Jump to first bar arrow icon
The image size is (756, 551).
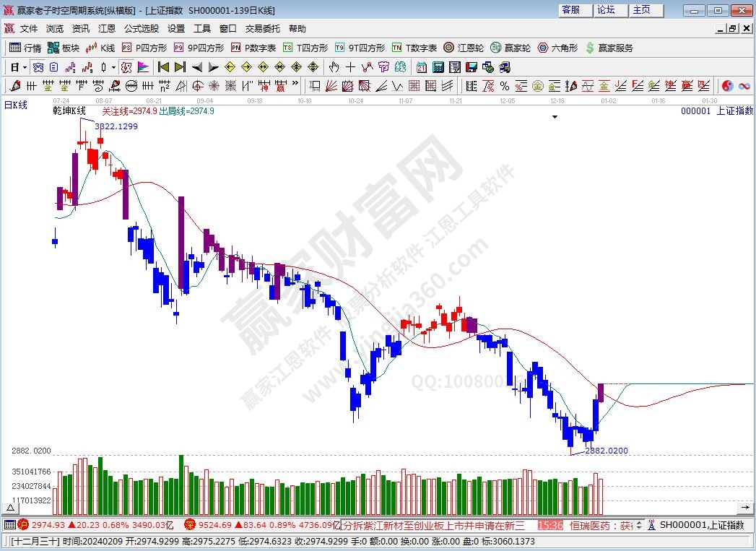(x=163, y=67)
